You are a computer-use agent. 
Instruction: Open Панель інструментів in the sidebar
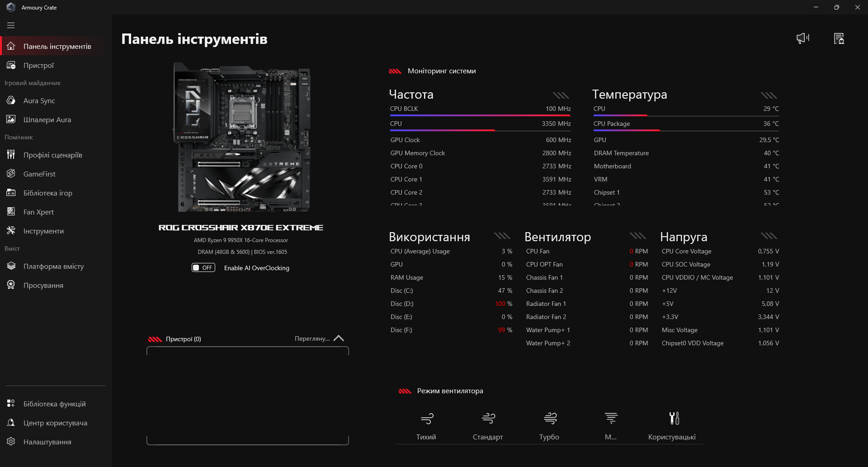tap(56, 46)
